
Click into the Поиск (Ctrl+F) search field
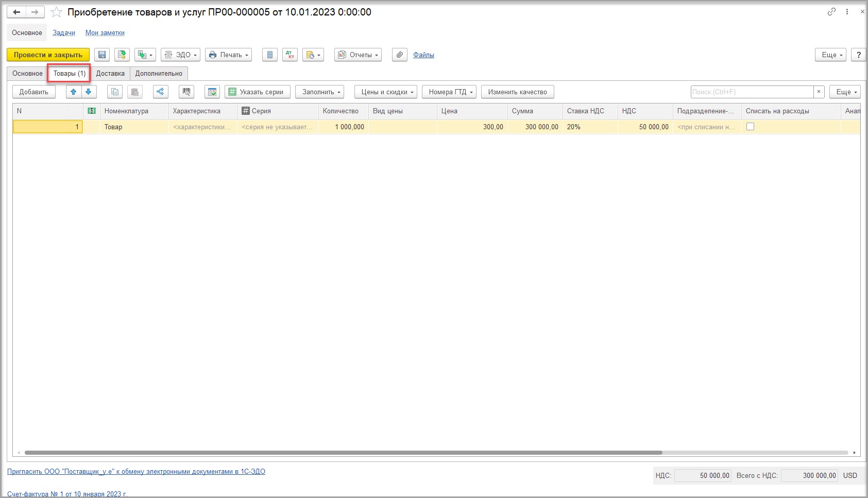pyautogui.click(x=751, y=92)
